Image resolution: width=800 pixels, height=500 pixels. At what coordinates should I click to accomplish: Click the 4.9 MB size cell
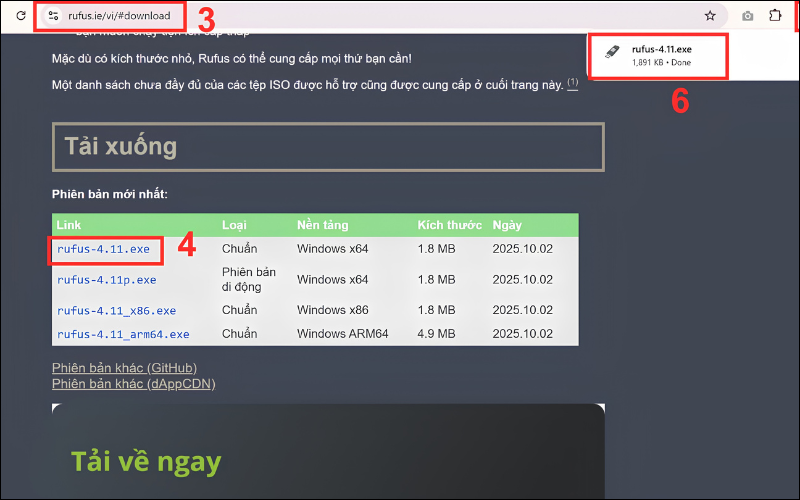click(436, 334)
